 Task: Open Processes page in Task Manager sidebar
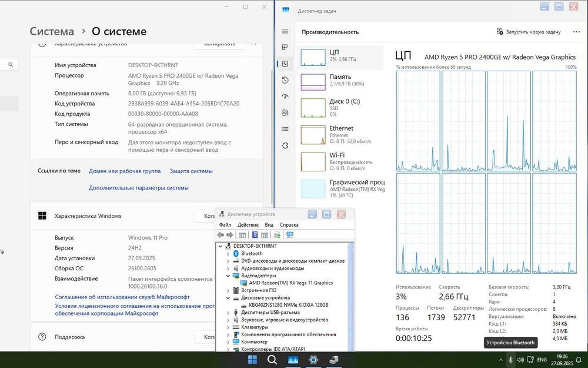click(285, 47)
